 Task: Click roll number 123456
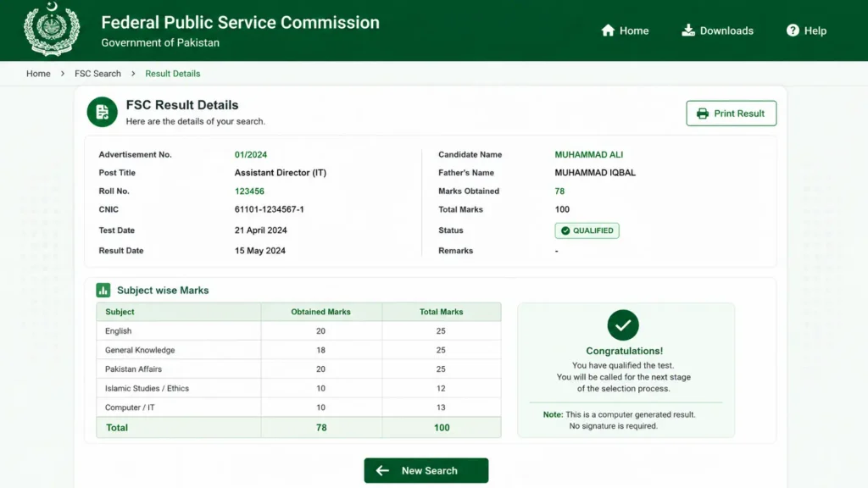249,191
